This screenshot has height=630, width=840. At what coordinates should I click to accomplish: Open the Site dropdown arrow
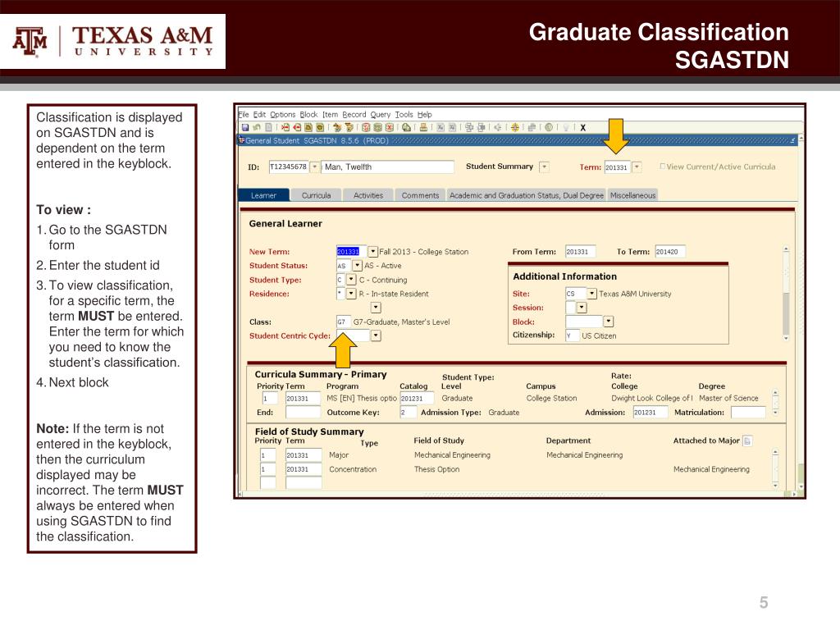point(592,294)
